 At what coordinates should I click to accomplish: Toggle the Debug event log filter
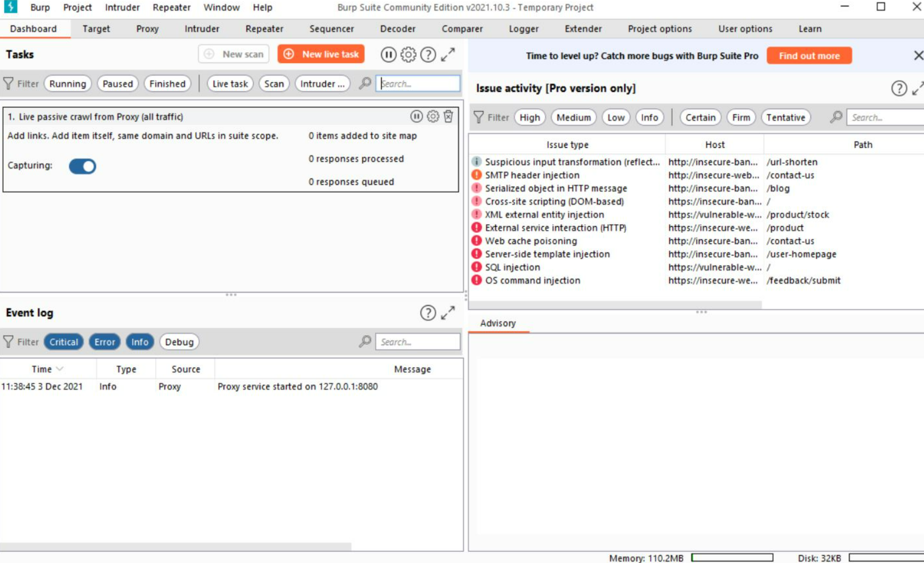(179, 342)
